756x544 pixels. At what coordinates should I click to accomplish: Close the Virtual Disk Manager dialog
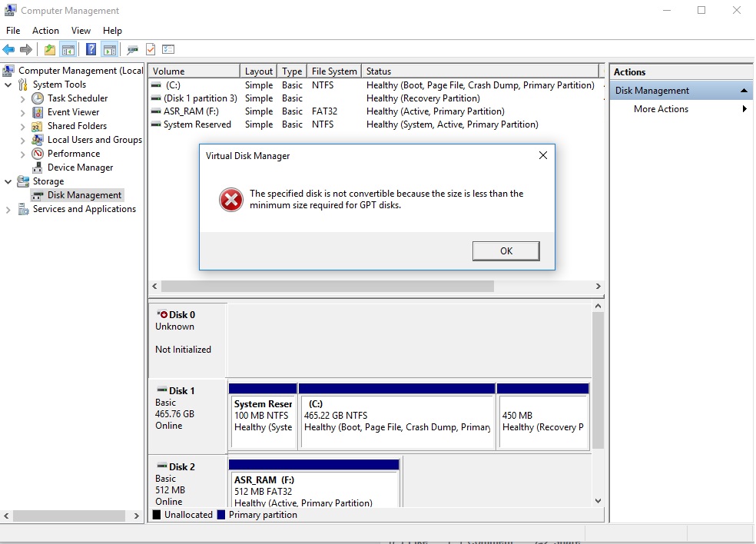tap(543, 155)
